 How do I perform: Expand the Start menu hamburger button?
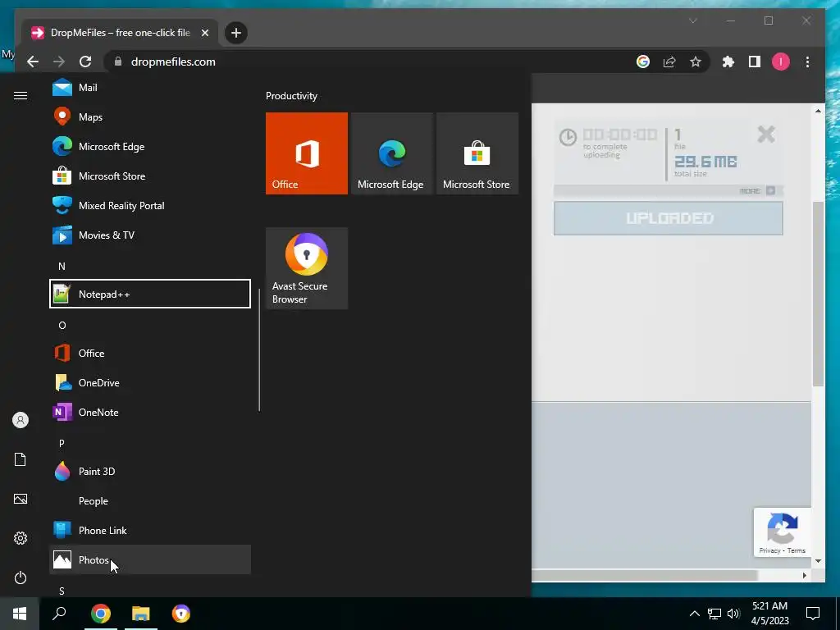[x=21, y=95]
